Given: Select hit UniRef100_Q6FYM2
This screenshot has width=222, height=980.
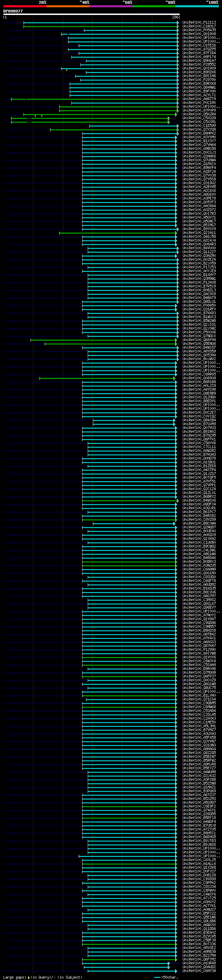Looking at the screenshot, I should pos(199,959).
